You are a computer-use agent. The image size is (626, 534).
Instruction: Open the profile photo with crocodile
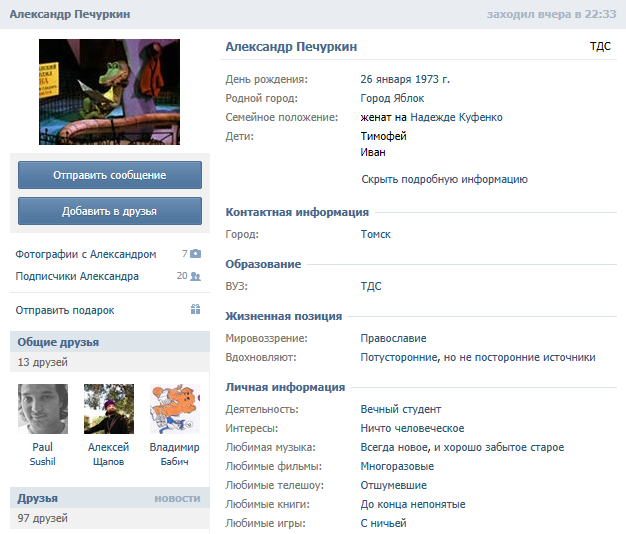coord(109,92)
